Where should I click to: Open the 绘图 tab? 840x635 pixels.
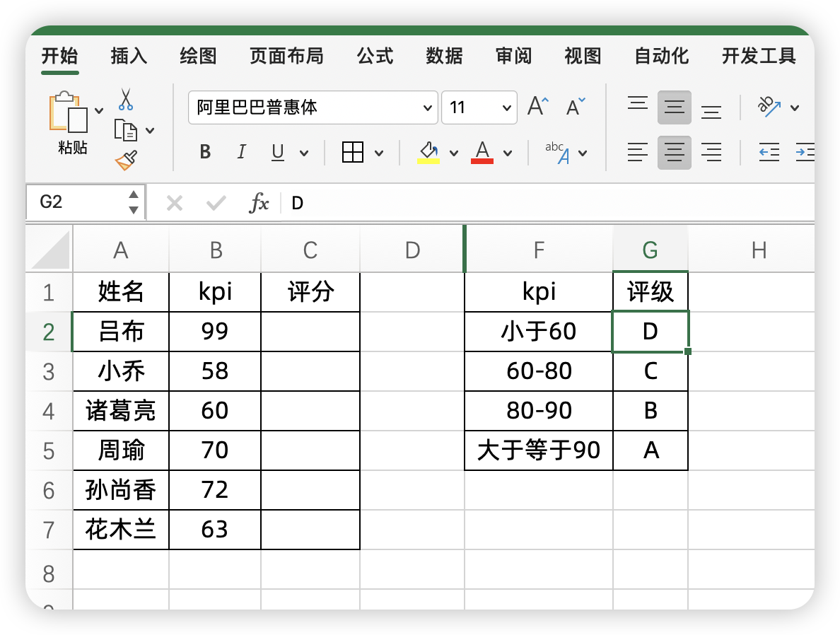[x=199, y=56]
